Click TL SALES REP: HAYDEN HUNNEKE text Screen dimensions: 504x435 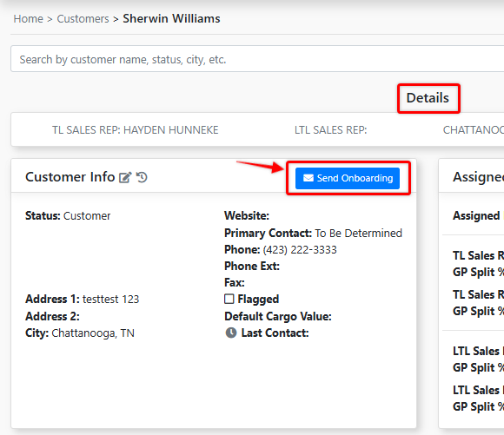point(136,130)
